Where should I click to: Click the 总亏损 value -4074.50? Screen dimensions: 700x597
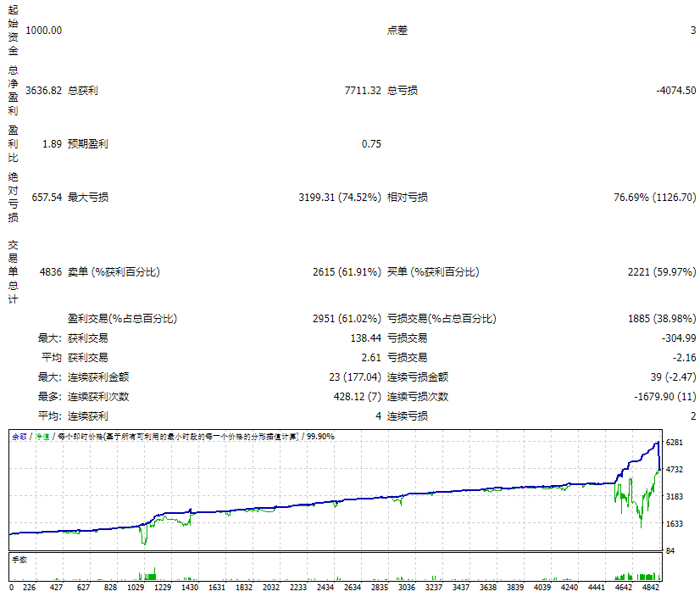click(678, 89)
